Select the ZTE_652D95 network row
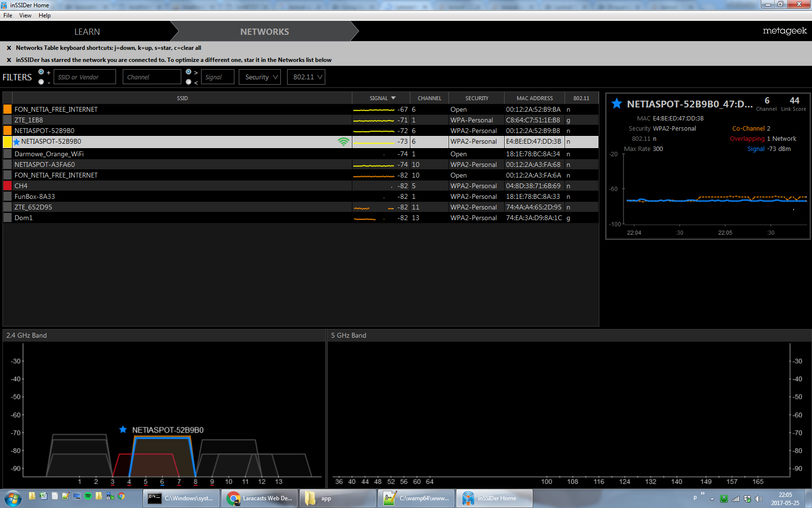This screenshot has width=812, height=508. pyautogui.click(x=301, y=207)
